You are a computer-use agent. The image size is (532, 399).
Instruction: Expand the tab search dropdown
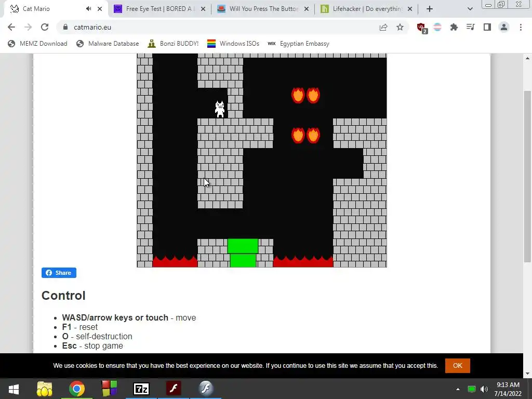(x=470, y=9)
